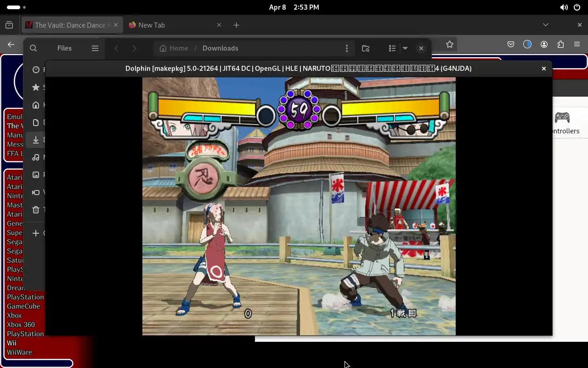Screen dimensions: 588x368
Task: Save page to Pocket icon
Action: (511, 44)
